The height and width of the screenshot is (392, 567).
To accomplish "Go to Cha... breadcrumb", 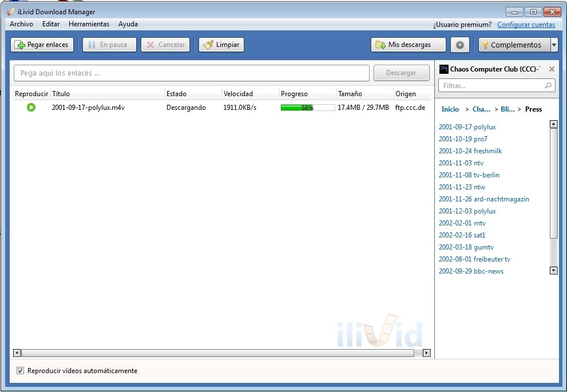I will click(481, 109).
